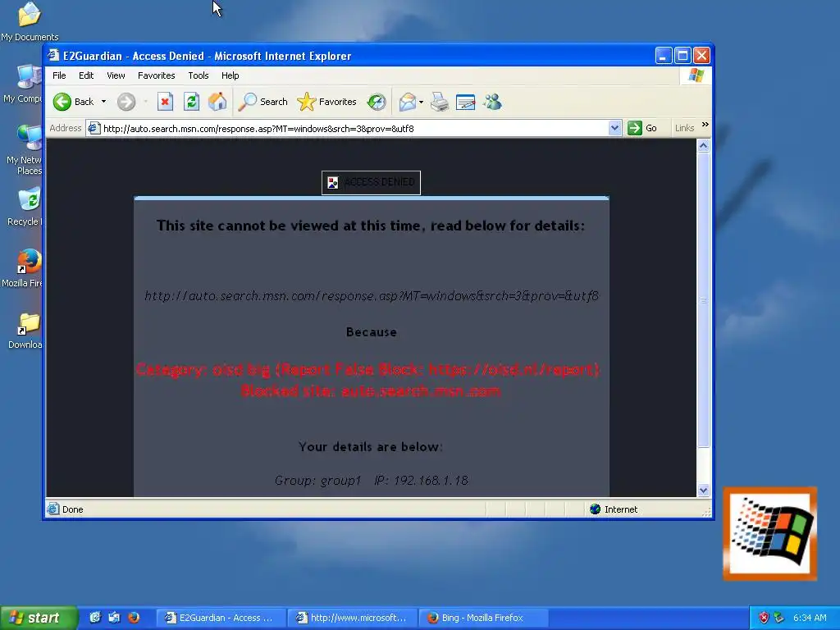The image size is (840, 630).
Task: Click the red 'Blocked site: auto.search.msn.com' text
Action: click(371, 391)
